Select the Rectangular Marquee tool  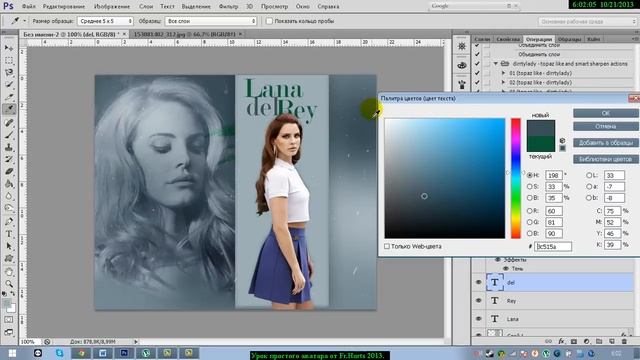pyautogui.click(x=9, y=60)
